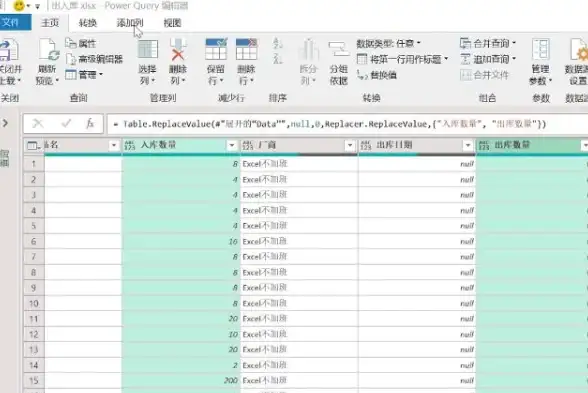Click the 入库数量 data type icon
The width and height of the screenshot is (588, 393).
coord(129,146)
